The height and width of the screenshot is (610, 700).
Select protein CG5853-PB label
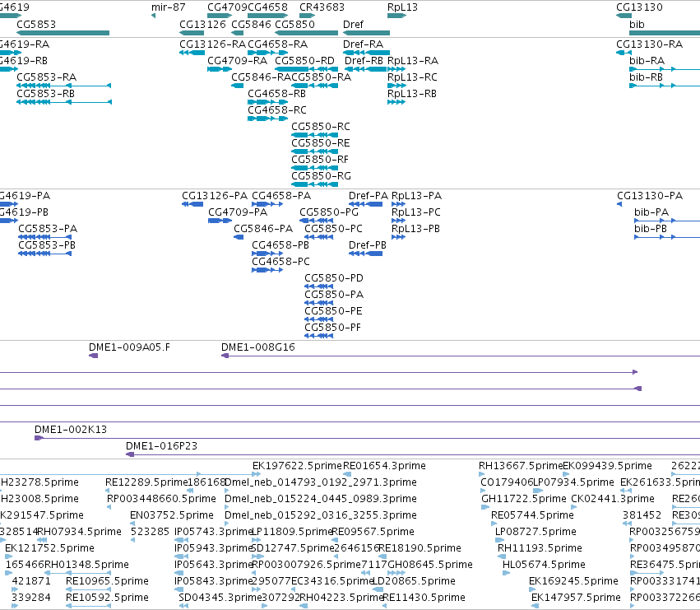47,245
